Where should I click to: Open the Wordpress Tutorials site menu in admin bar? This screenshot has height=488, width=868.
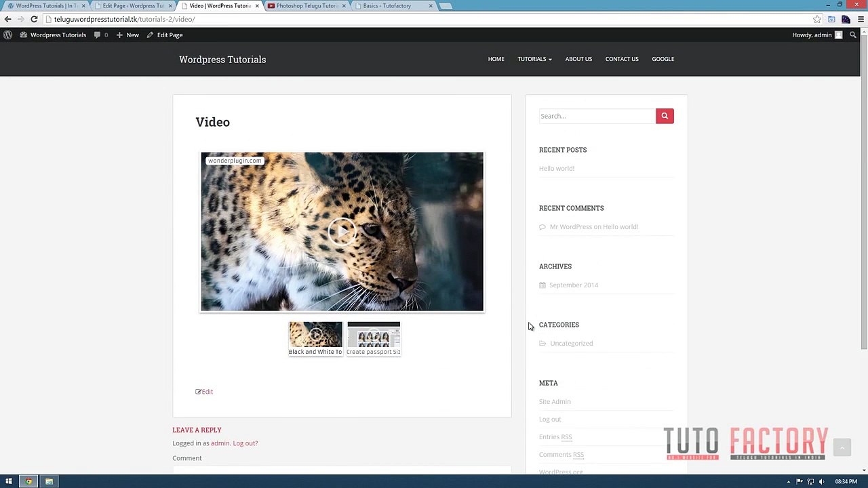(53, 35)
